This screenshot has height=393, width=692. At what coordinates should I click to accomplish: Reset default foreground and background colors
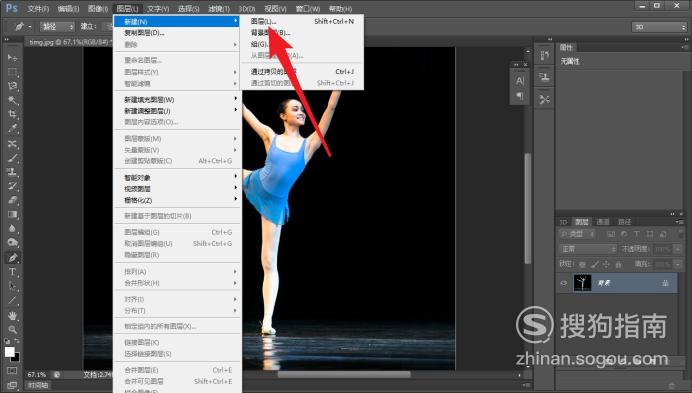(7, 341)
